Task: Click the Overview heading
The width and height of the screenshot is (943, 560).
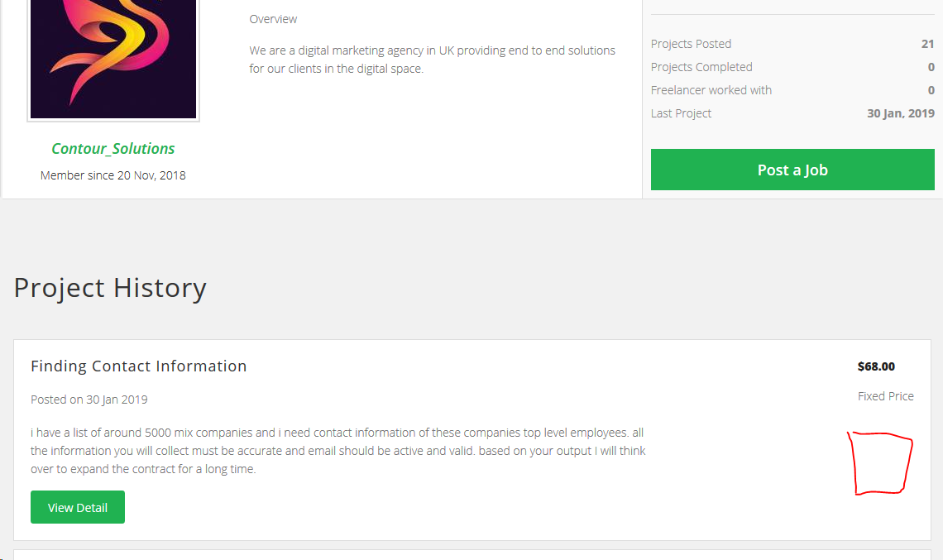Action: click(273, 19)
